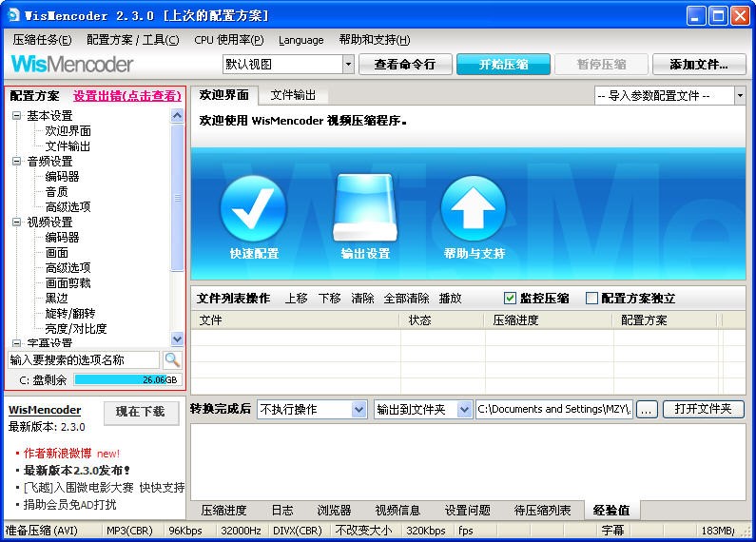
Task: Open 输出设置 drive icon
Action: pos(365,208)
